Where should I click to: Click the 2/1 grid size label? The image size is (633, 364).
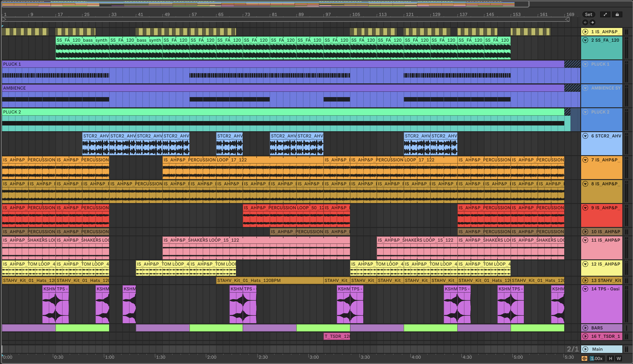point(573,349)
